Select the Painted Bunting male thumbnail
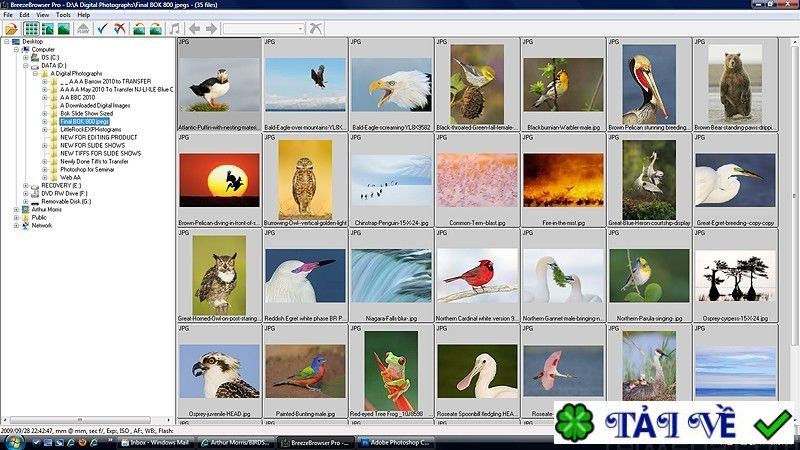 click(x=305, y=371)
